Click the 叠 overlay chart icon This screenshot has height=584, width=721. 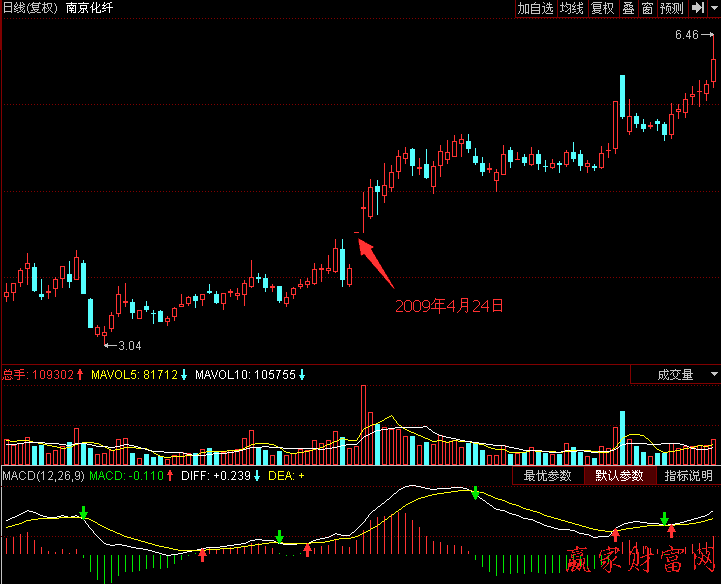pos(628,9)
